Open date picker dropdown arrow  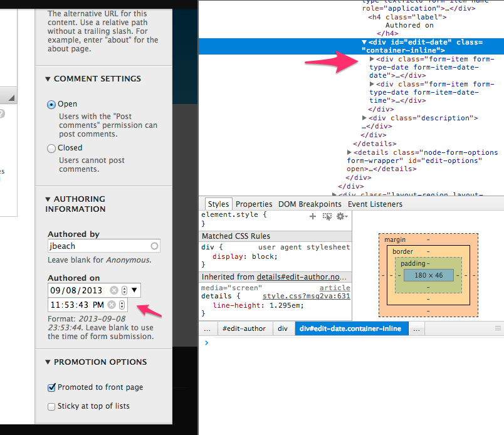point(134,290)
